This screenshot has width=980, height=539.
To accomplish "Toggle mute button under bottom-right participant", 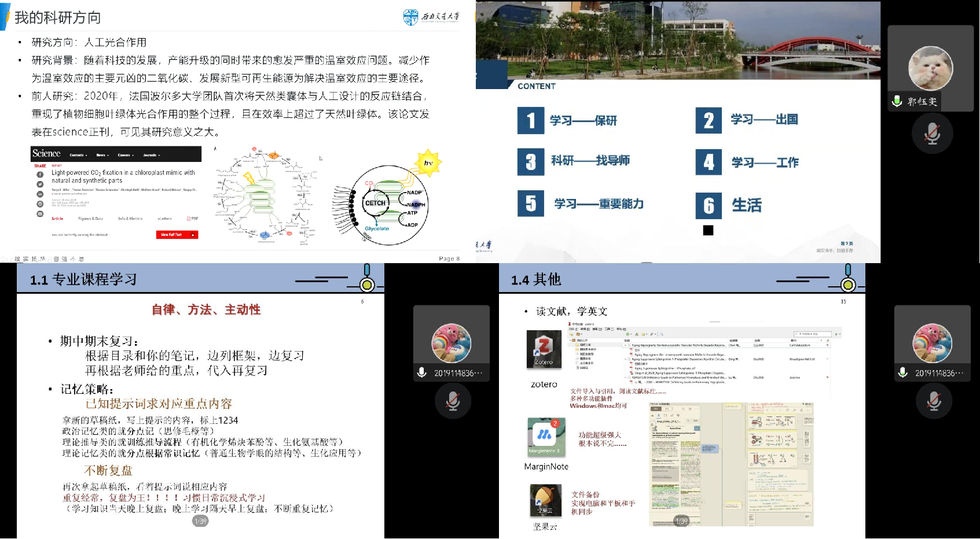I will tap(934, 401).
